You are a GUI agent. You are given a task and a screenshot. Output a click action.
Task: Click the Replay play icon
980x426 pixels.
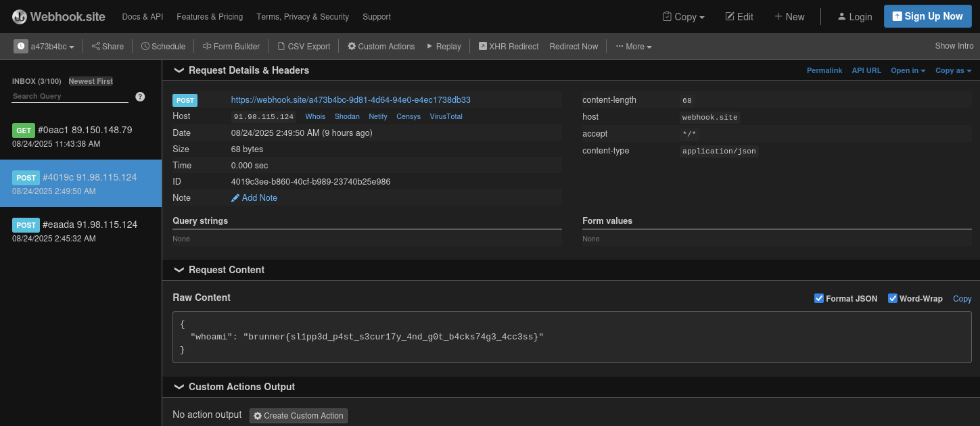point(429,47)
